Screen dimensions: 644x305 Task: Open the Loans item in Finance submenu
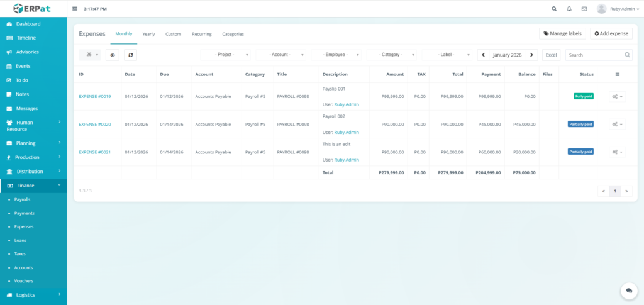(22, 240)
